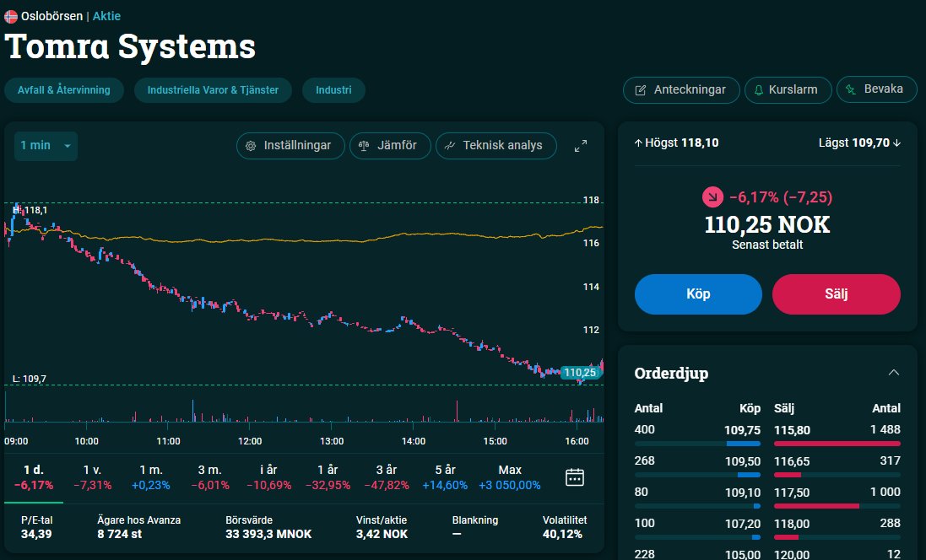This screenshot has height=560, width=926.
Task: Select the i år period tab
Action: 268,477
